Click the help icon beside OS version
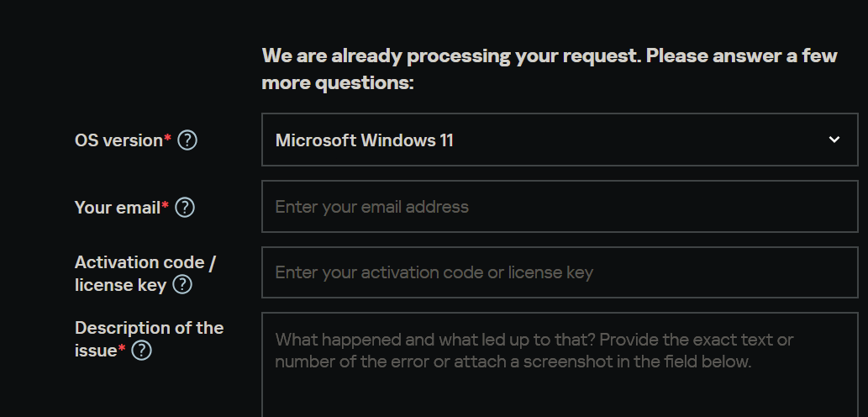868x417 pixels. tap(187, 140)
